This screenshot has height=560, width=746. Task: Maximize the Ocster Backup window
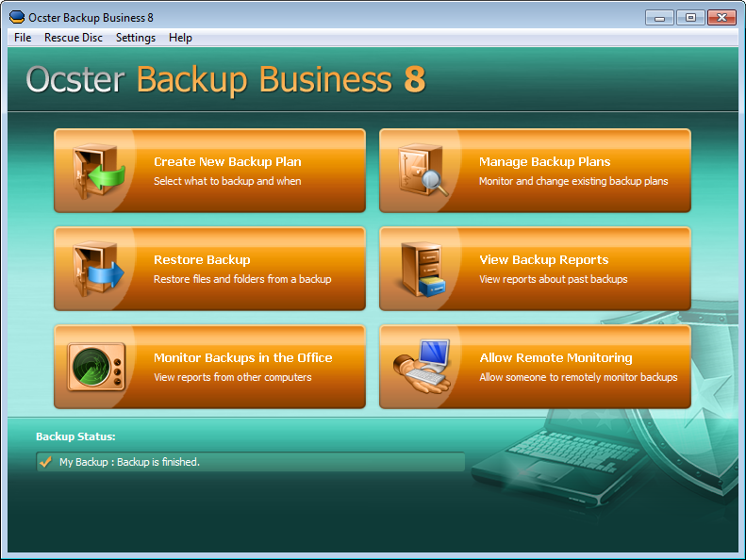(690, 18)
